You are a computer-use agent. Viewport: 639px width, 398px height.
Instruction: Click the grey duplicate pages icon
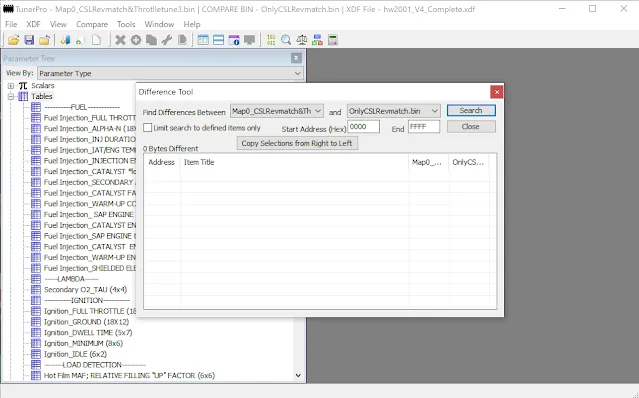tap(151, 40)
